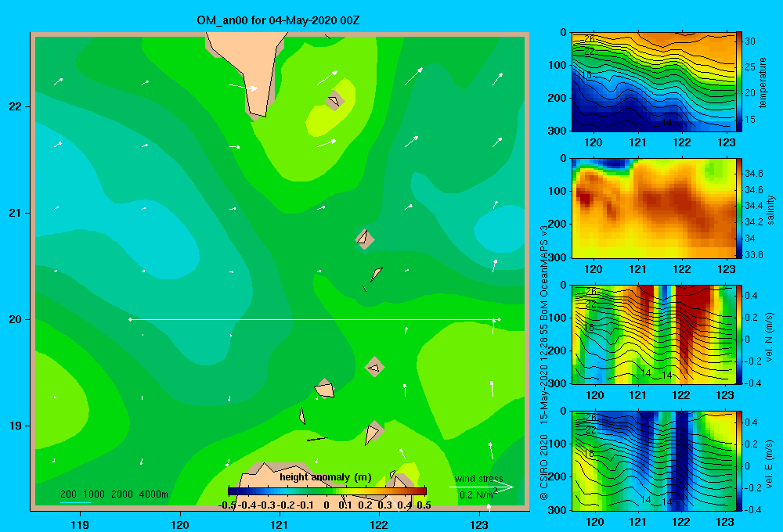
Task: Click the 34.8 tick on salinity scale
Action: click(x=753, y=174)
